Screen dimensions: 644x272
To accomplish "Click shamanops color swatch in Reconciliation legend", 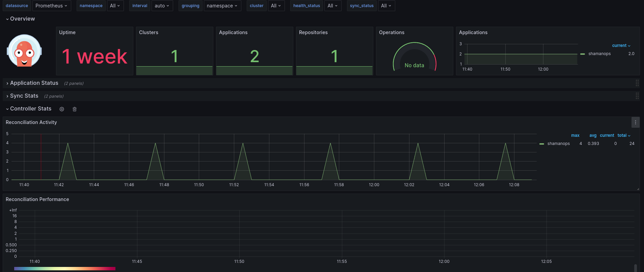I will point(542,144).
